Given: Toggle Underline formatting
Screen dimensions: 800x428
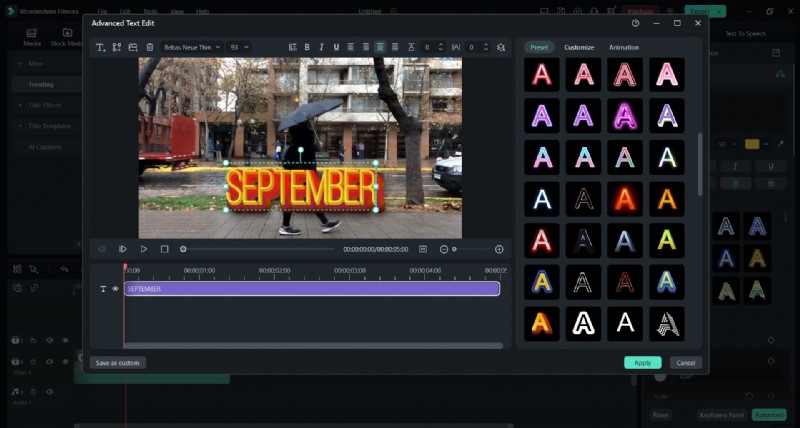Looking at the screenshot, I should (336, 47).
